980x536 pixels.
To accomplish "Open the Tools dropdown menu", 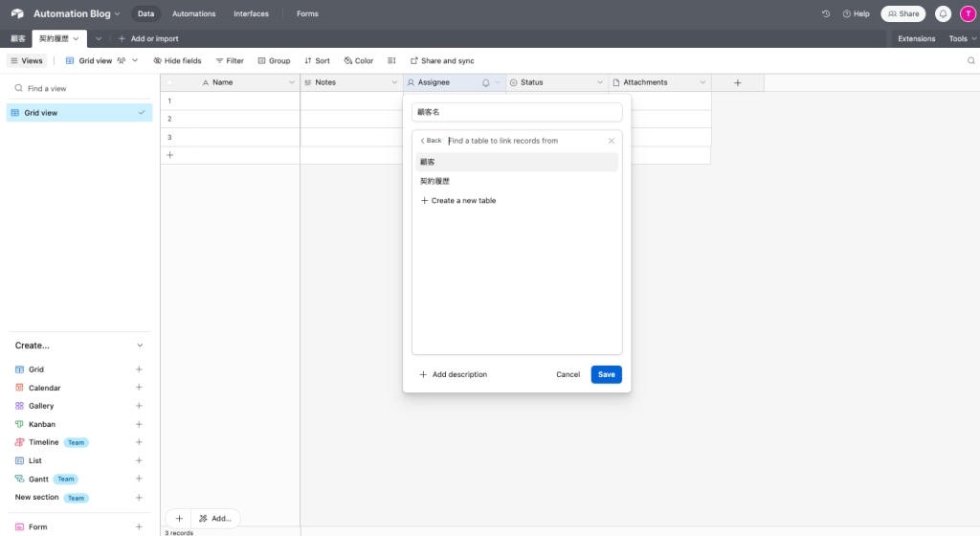I will point(962,38).
